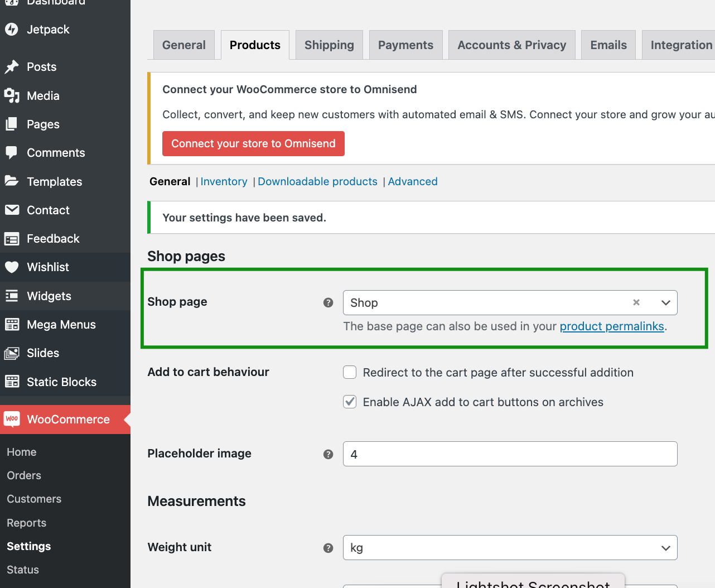The image size is (715, 588).
Task: Go to WooCommerce Reports submenu
Action: (27, 523)
